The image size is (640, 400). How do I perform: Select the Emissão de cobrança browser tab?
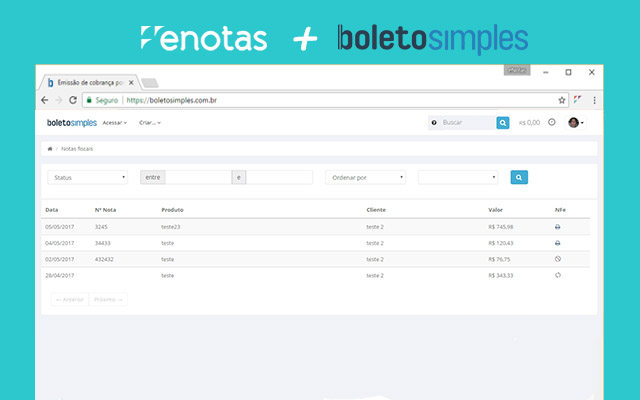tap(90, 82)
